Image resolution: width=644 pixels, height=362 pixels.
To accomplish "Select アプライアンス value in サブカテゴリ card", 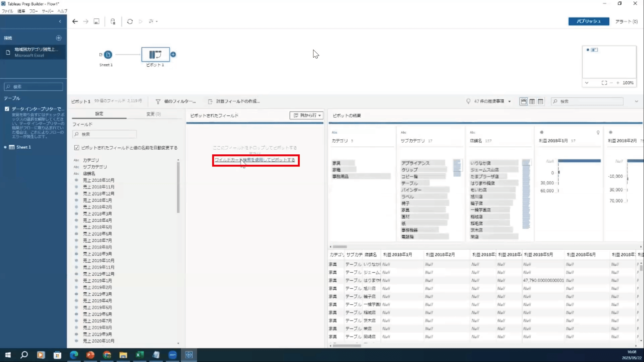I will (x=423, y=163).
